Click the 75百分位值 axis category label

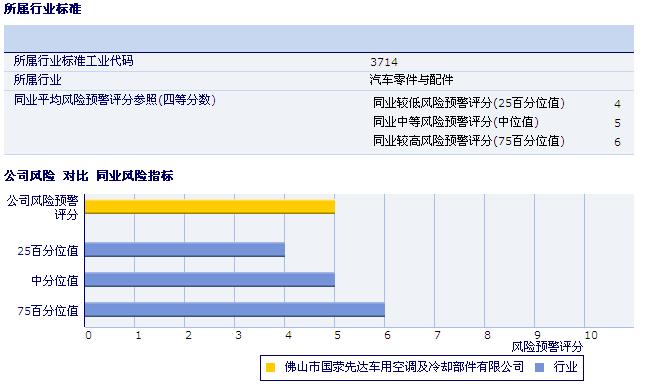[48, 311]
